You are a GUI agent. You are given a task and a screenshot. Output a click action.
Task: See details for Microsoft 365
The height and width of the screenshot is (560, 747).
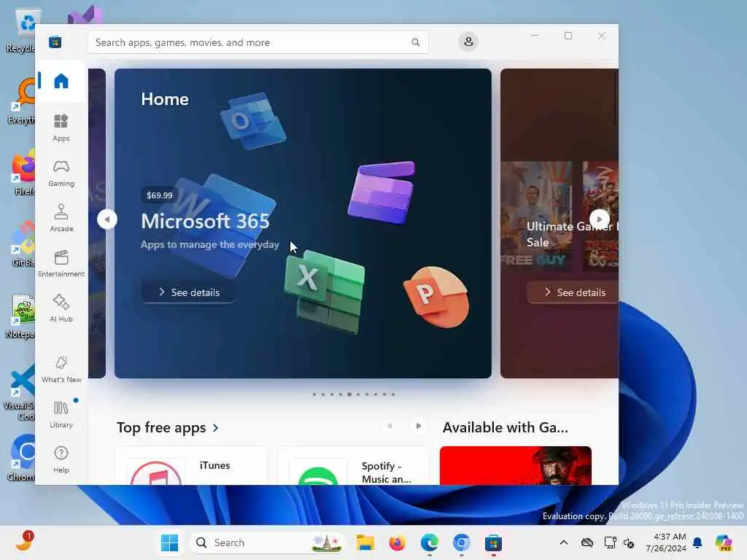click(188, 292)
